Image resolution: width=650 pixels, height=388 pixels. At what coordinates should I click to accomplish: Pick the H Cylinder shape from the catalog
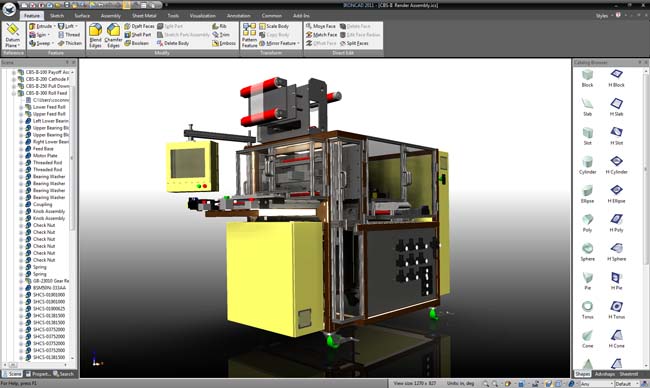[616, 165]
